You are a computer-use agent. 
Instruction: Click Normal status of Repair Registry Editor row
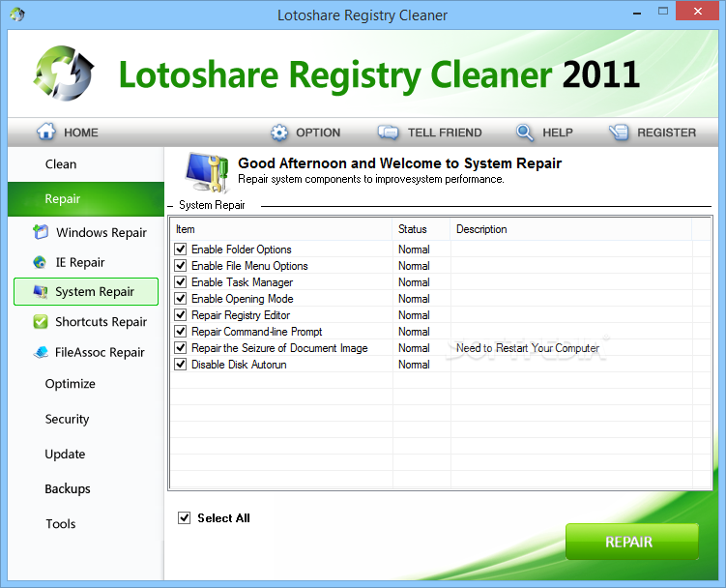[x=414, y=315]
